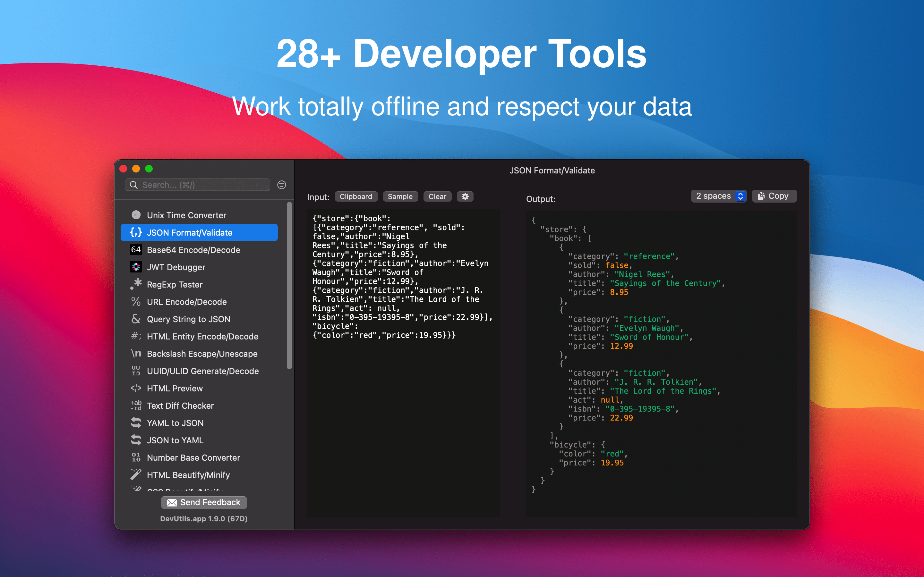This screenshot has height=577, width=924.
Task: Open the JWT Debugger via its icon
Action: [136, 267]
